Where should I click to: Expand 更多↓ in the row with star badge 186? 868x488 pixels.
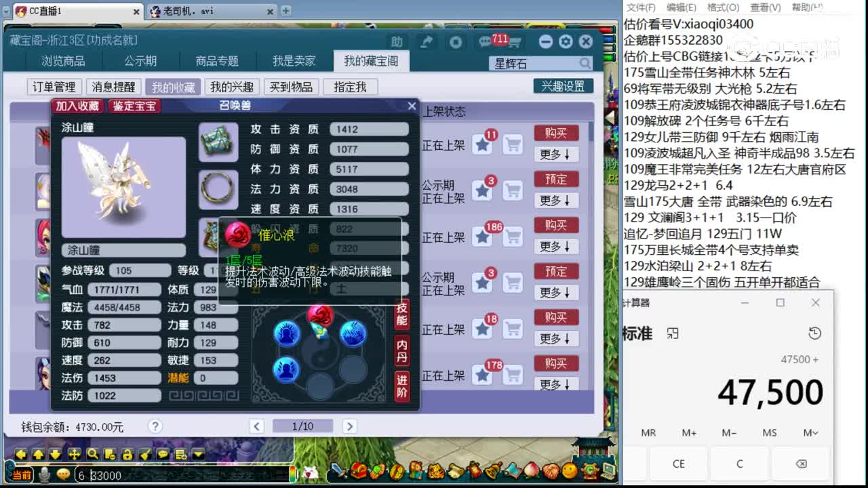point(555,247)
